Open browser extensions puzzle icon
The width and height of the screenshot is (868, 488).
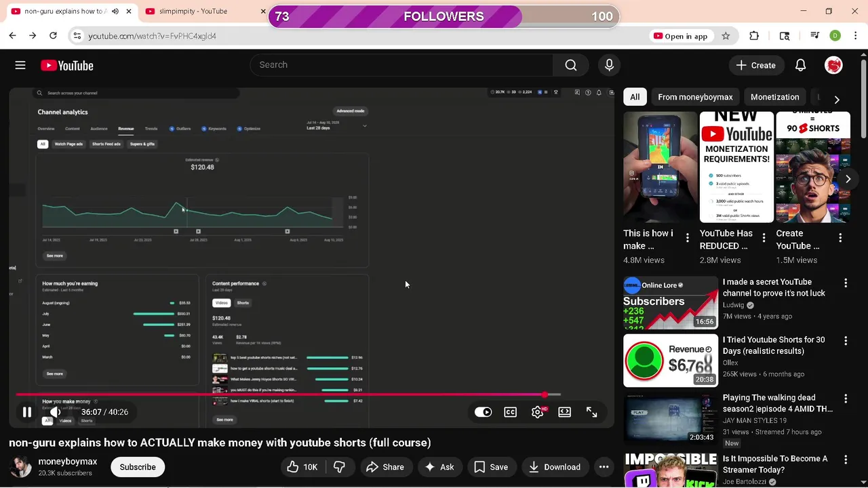point(754,36)
